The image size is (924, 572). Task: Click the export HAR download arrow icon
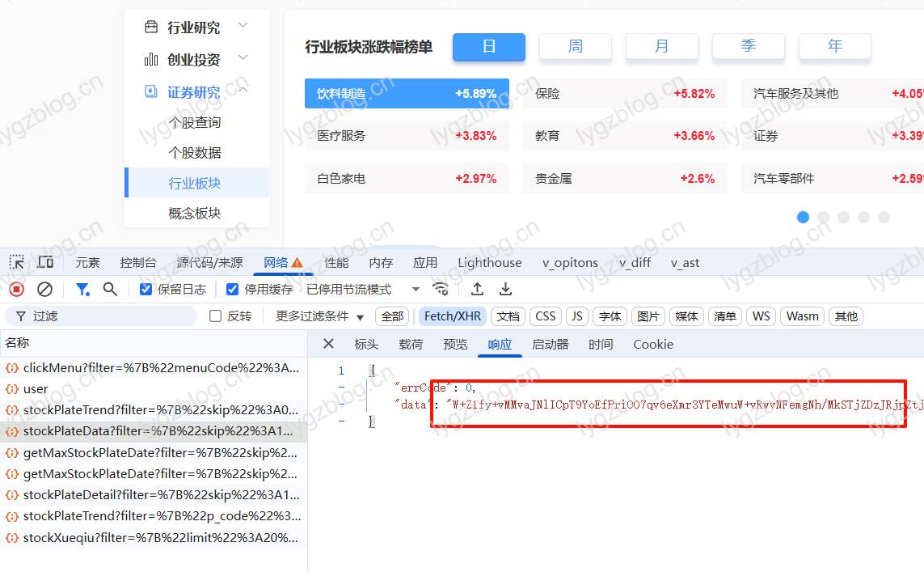click(505, 288)
